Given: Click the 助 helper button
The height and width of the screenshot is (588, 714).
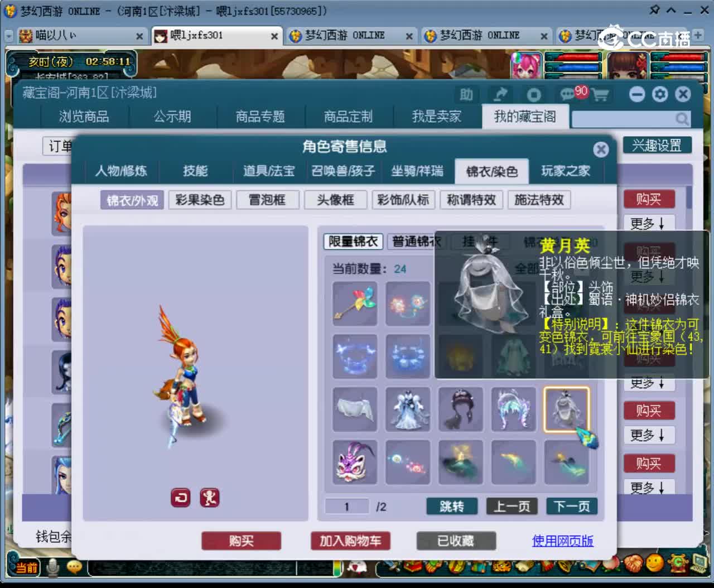Looking at the screenshot, I should pos(466,94).
